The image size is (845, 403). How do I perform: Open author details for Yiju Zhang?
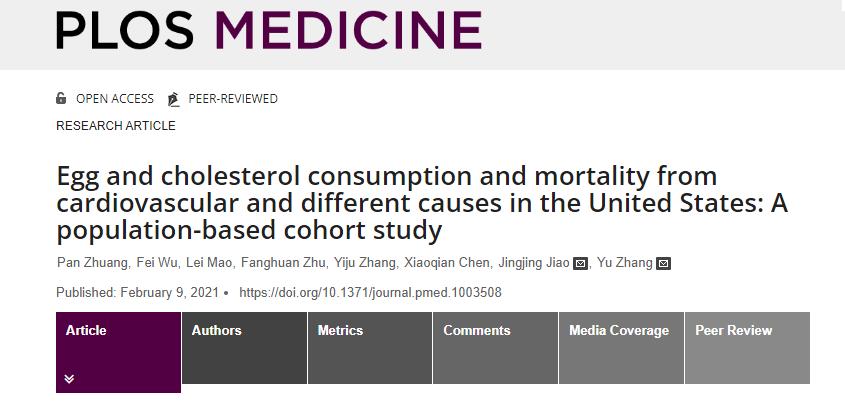pyautogui.click(x=365, y=263)
